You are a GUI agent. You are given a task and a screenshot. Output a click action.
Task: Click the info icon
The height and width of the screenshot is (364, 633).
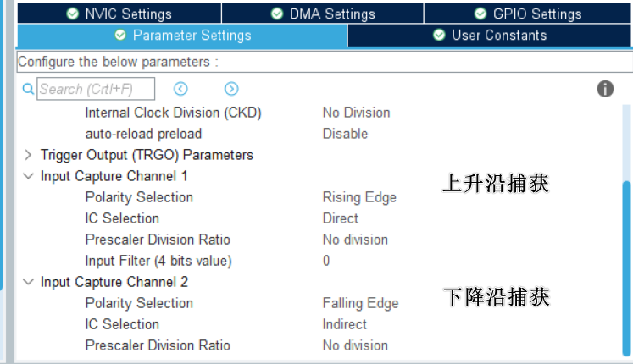click(x=605, y=89)
